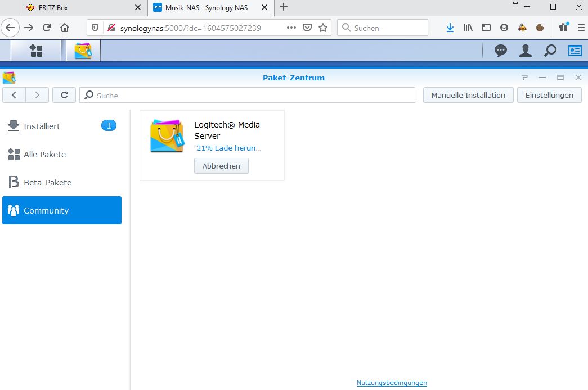Select the Community category
588x390 pixels.
tap(62, 210)
